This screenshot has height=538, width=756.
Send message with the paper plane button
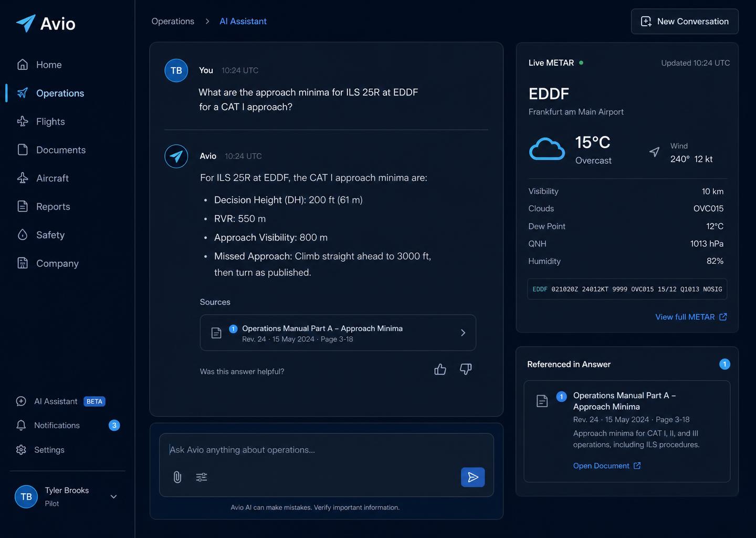point(473,477)
